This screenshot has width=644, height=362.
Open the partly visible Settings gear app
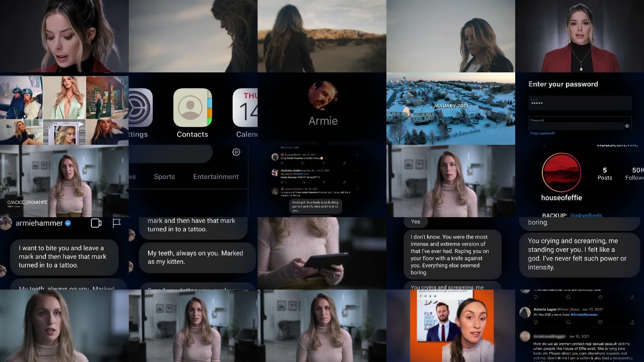coord(140,107)
